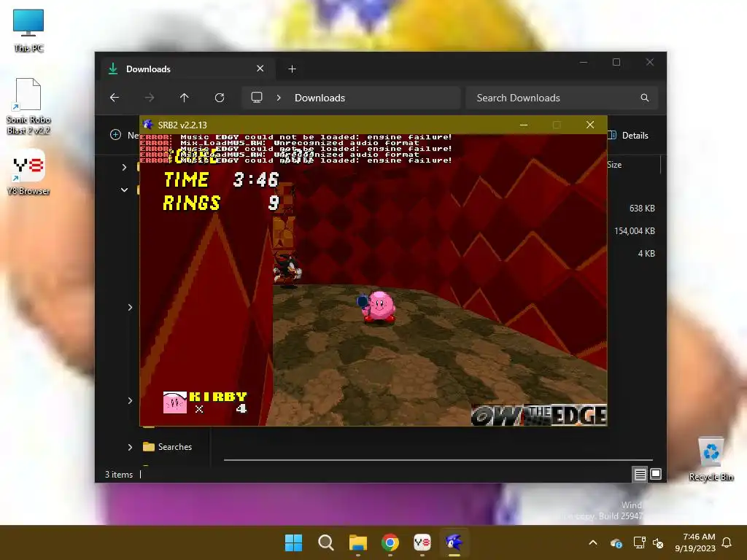
Task: Open the clock and date 7:46 AM
Action: pyautogui.click(x=695, y=542)
